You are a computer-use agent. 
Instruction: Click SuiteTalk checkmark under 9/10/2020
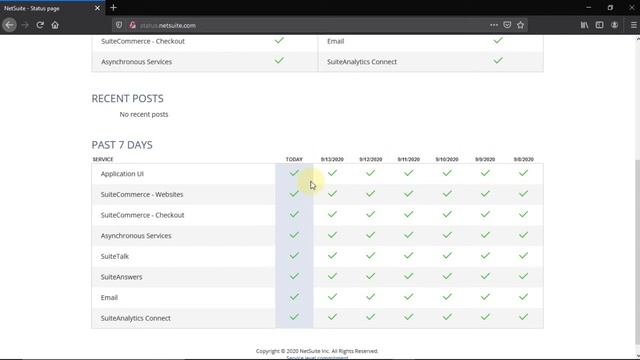click(447, 256)
